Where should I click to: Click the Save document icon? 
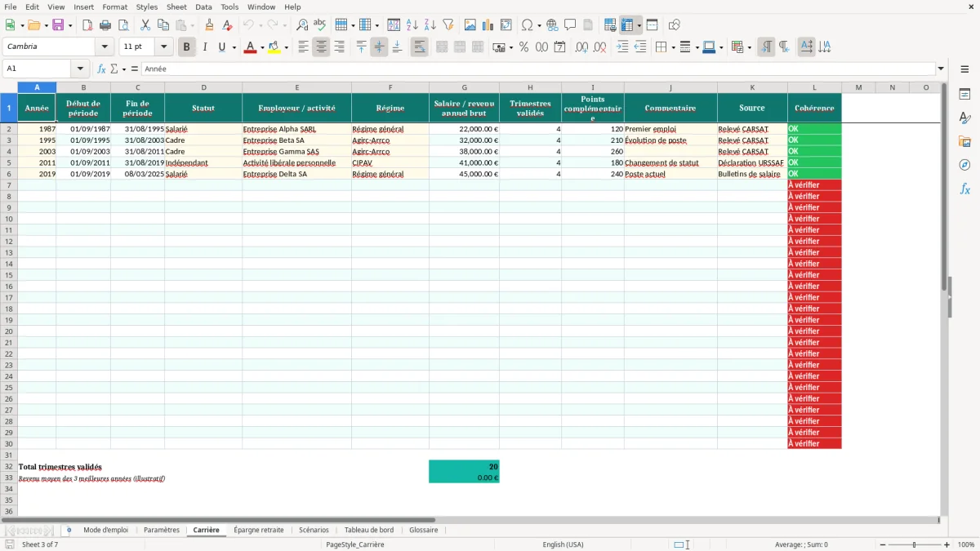tap(58, 24)
